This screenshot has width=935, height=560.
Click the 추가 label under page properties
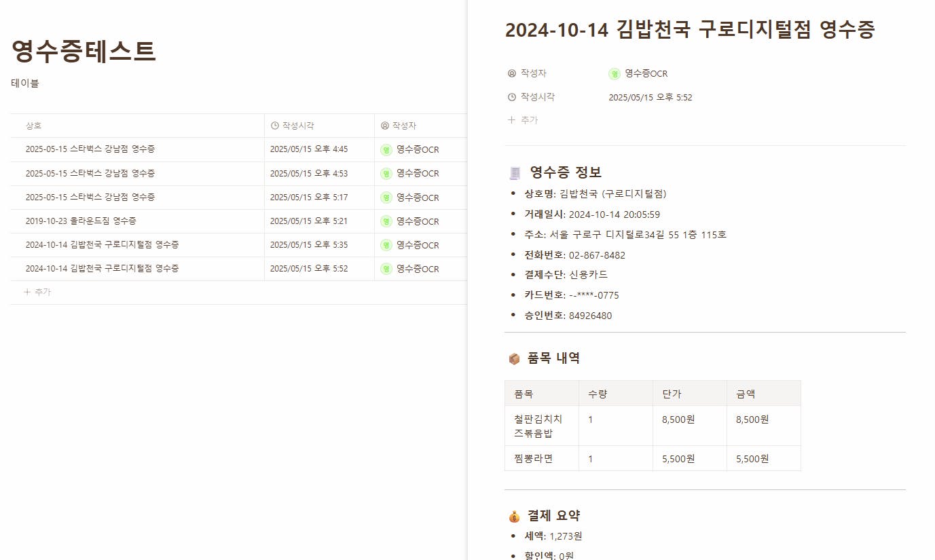(x=529, y=120)
